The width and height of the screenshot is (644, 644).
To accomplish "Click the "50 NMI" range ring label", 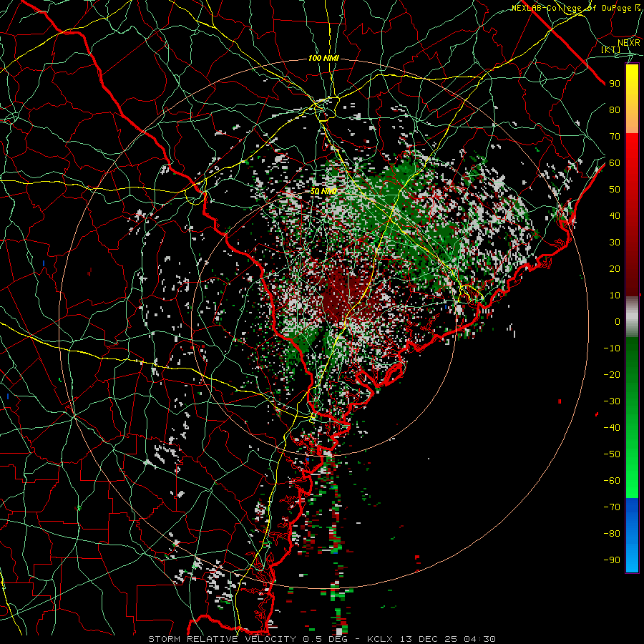I will point(323,191).
